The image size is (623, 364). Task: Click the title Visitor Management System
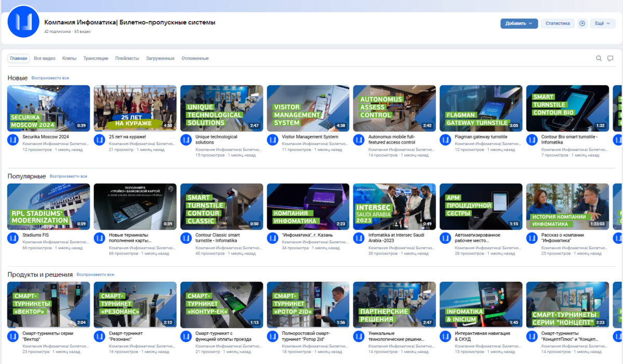point(310,137)
